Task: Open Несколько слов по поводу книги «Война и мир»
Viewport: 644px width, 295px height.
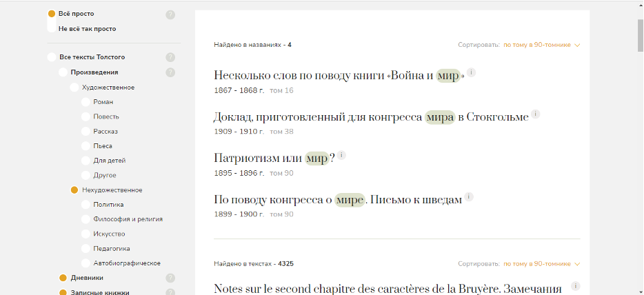Action: pyautogui.click(x=339, y=76)
